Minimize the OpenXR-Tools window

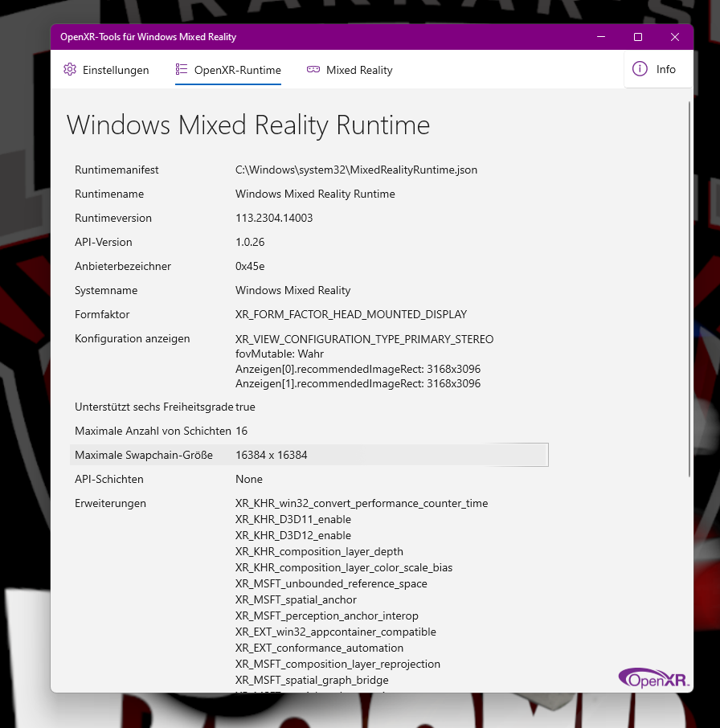click(x=601, y=37)
